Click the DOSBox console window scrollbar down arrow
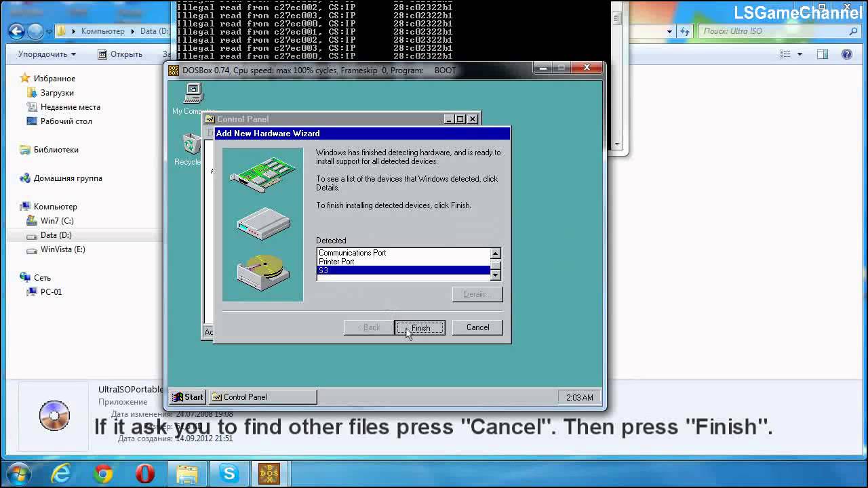The image size is (868, 488). point(616,144)
